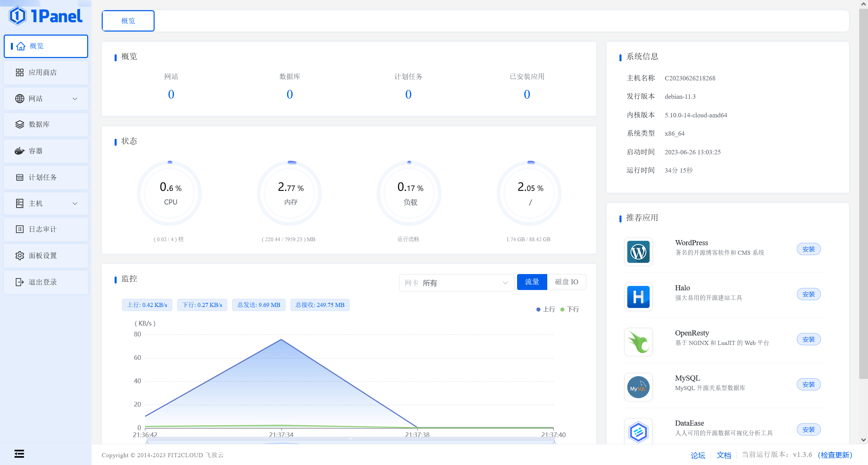Install OpenResty via 安装 button

[809, 340]
